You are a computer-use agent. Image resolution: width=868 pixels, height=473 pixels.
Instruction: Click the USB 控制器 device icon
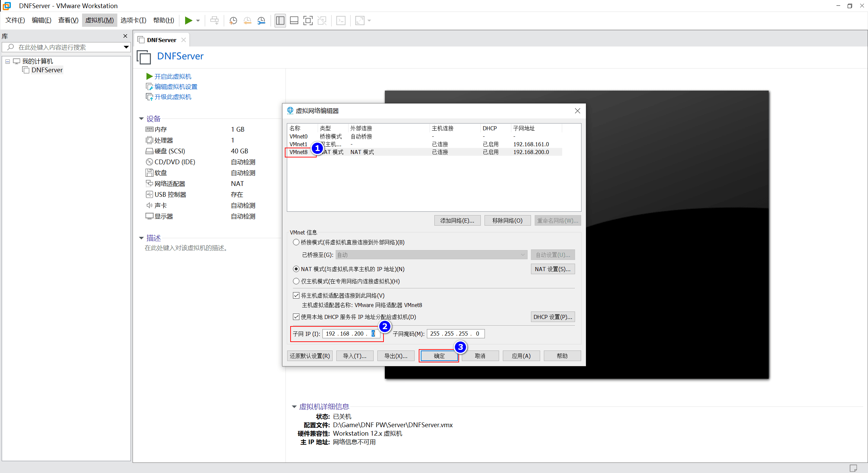pyautogui.click(x=150, y=194)
